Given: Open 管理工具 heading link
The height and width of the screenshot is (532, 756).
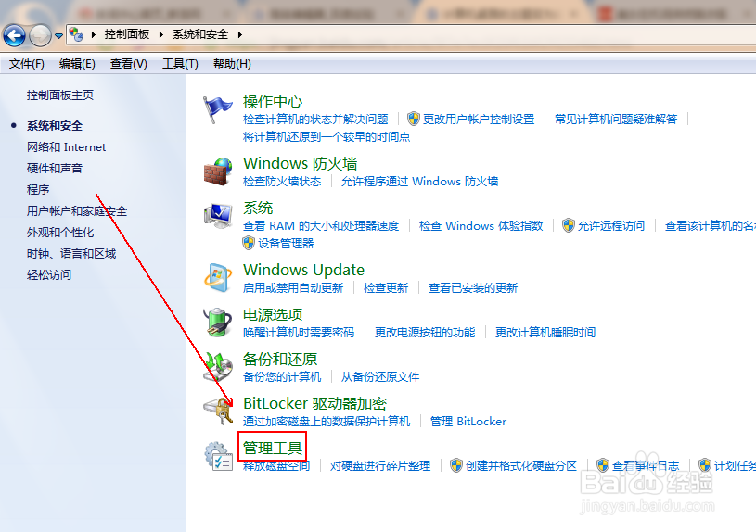Looking at the screenshot, I should tap(273, 449).
